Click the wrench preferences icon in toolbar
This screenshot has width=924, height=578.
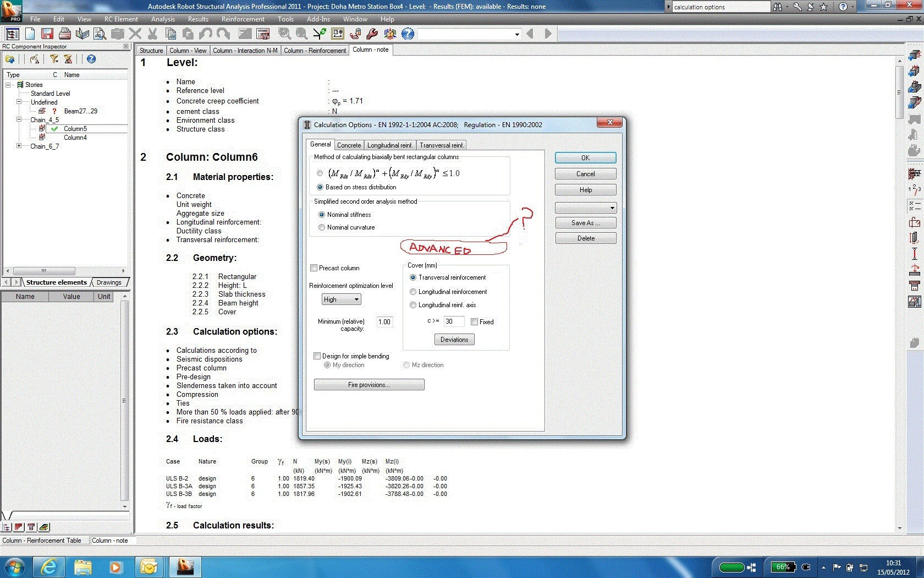pyautogui.click(x=372, y=34)
